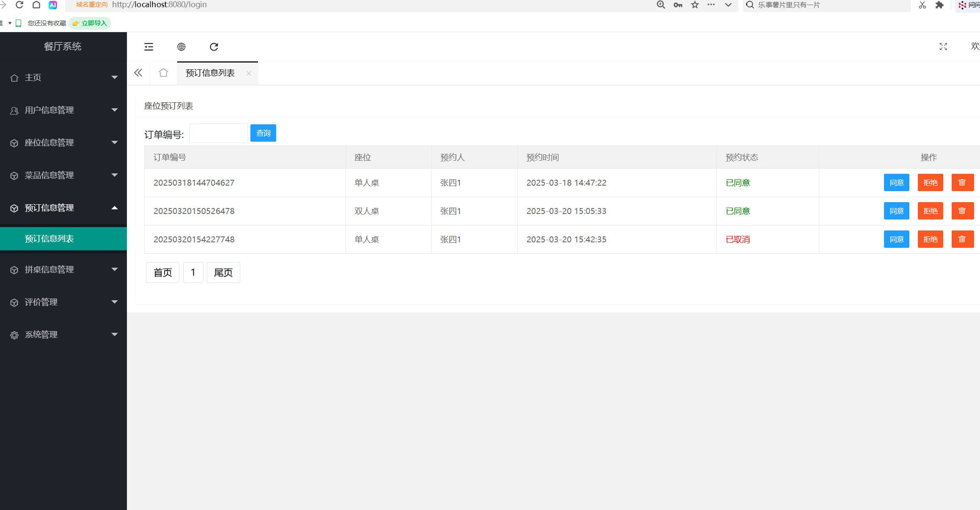The height and width of the screenshot is (510, 980).
Task: Expand the 用户信息管理 sidebar menu
Action: pos(63,110)
